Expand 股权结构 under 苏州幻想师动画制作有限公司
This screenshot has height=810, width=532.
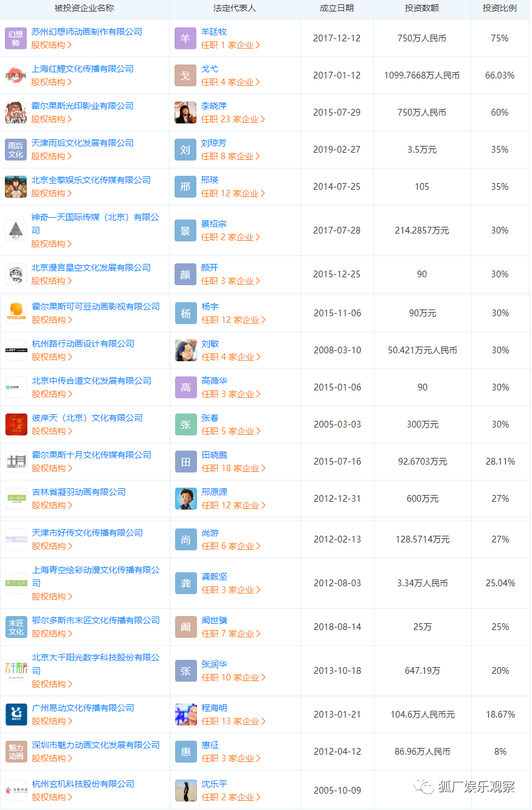(52, 45)
